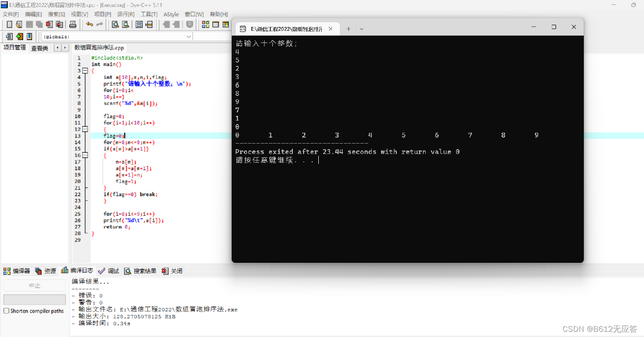The width and height of the screenshot is (644, 337).
Task: Click the Replace magnifier toolbar icon
Action: coord(126,24)
